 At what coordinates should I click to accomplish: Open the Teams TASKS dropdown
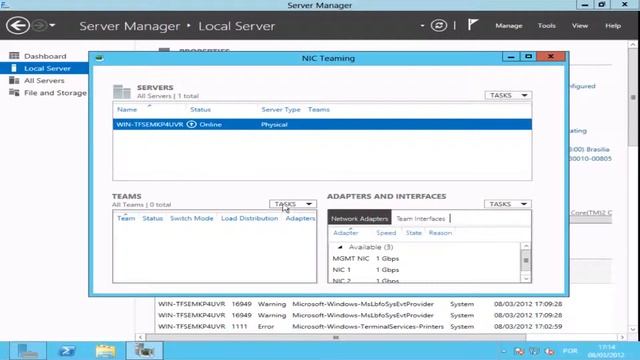point(293,204)
